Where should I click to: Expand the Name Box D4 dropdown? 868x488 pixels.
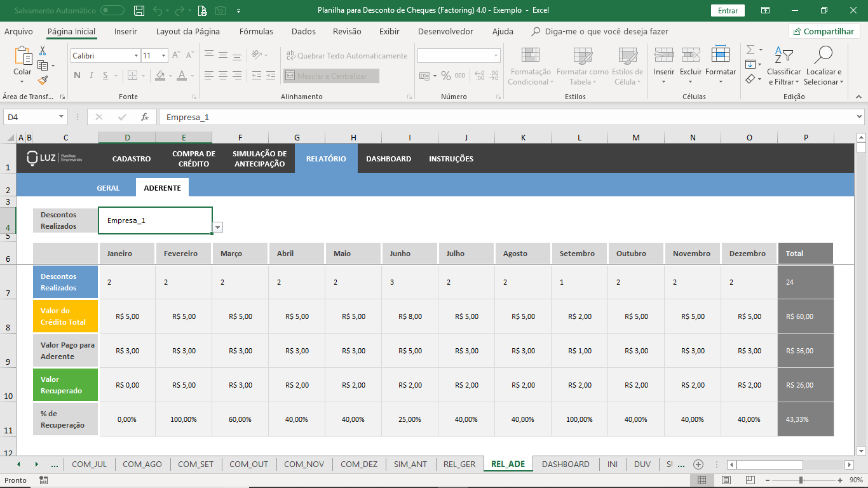point(62,117)
